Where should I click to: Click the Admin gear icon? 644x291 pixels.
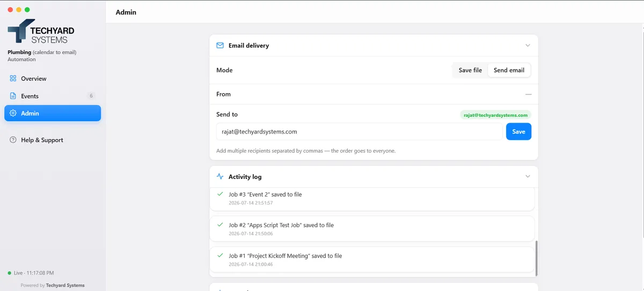coord(13,113)
